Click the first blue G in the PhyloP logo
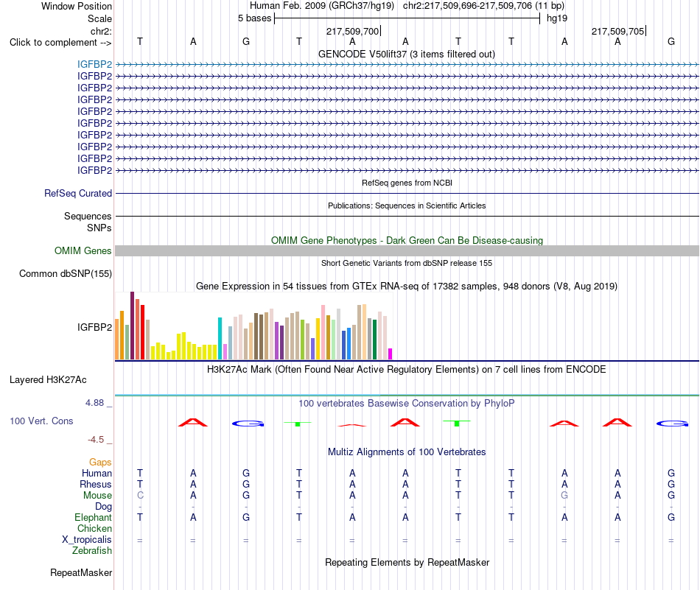Image resolution: width=700 pixels, height=590 pixels. point(248,424)
